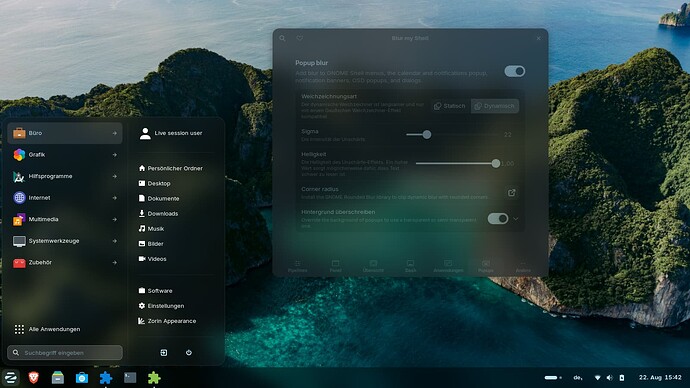Expand the Multimedia category arrow
The height and width of the screenshot is (388, 690).
pos(114,220)
